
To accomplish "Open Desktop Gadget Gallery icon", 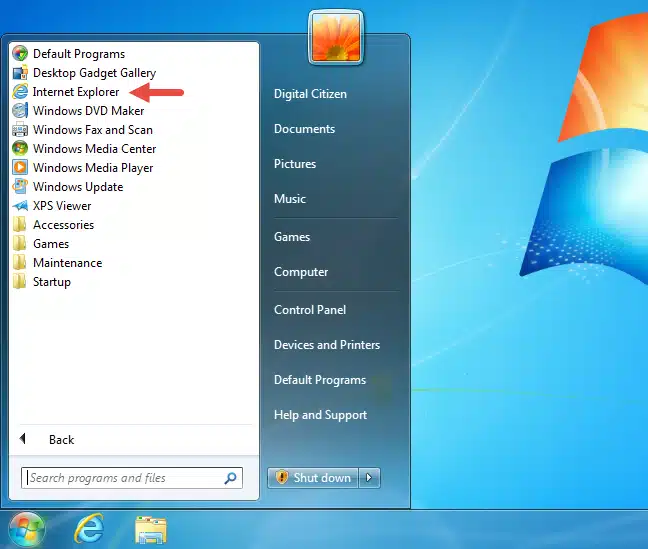I will [20, 73].
